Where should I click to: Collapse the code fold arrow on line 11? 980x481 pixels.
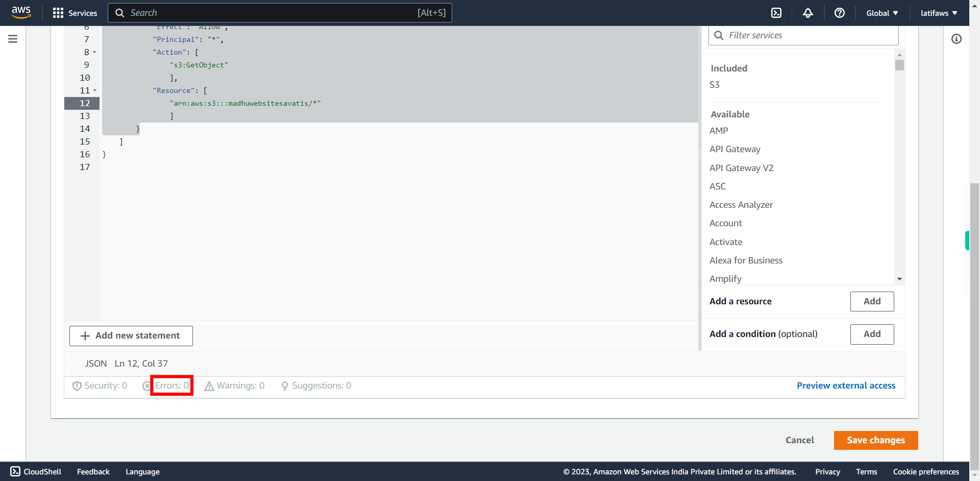[95, 90]
